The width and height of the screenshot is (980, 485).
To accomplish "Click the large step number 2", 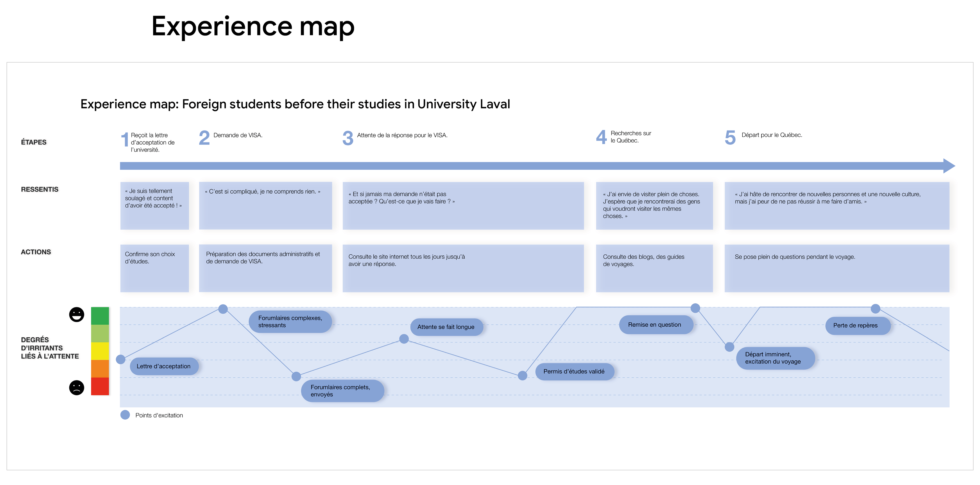I will (x=204, y=138).
